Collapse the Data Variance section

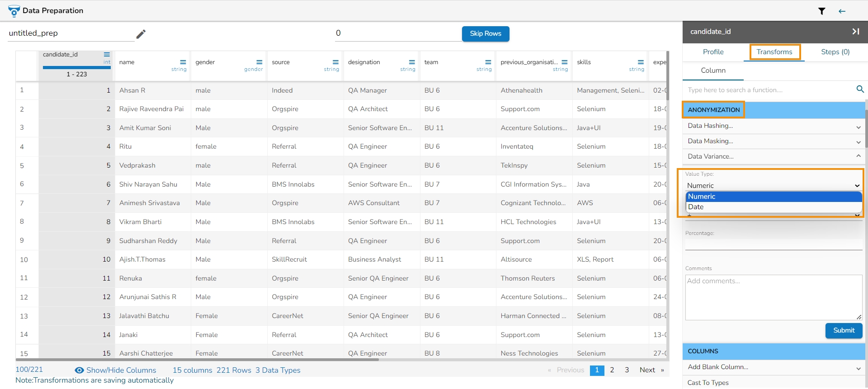click(x=858, y=156)
